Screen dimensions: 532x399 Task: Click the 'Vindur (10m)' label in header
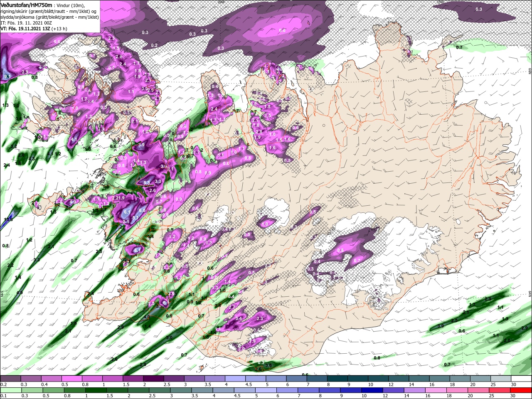(x=71, y=5)
